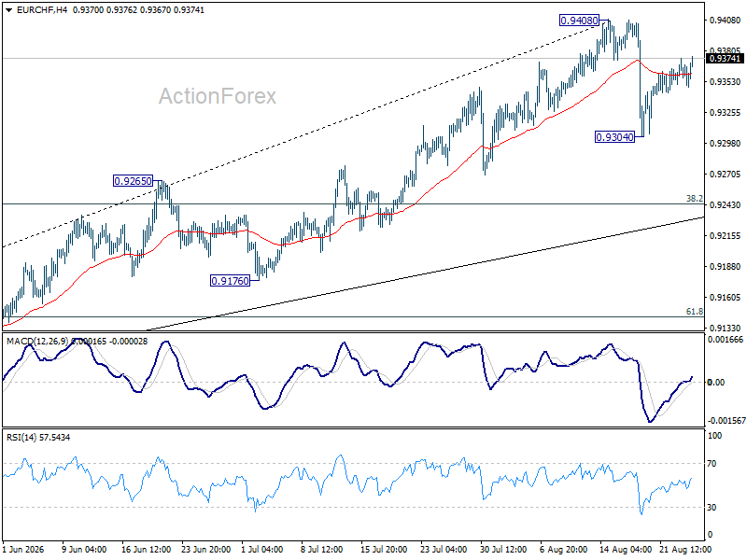Select the current price tag 0.93741
Image resolution: width=747 pixels, height=560 pixels.
725,59
